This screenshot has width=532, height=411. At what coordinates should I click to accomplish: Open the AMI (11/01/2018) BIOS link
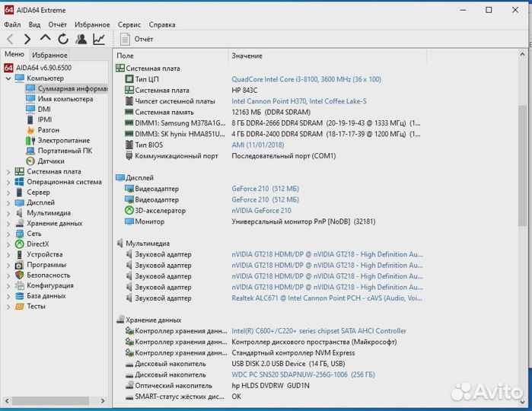point(258,145)
